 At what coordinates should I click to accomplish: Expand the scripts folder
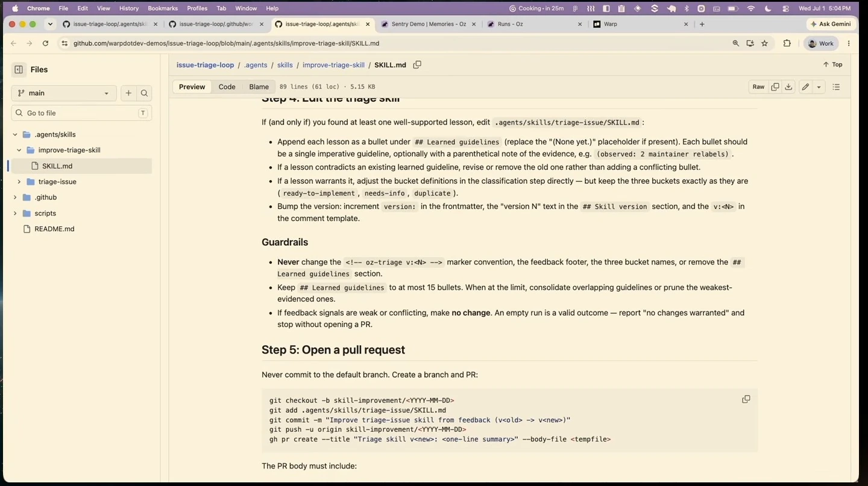[x=15, y=213]
